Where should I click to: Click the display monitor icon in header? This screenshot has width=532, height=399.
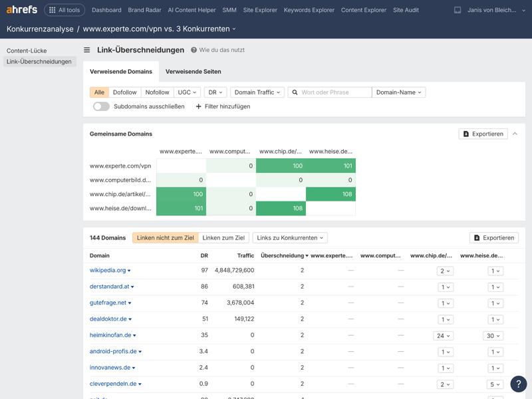[x=458, y=10]
